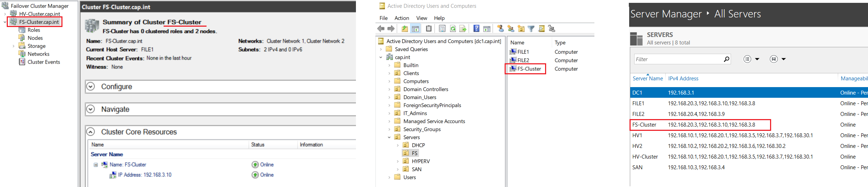Click the clipboard Paste icon in toolbar

pyautogui.click(x=429, y=29)
